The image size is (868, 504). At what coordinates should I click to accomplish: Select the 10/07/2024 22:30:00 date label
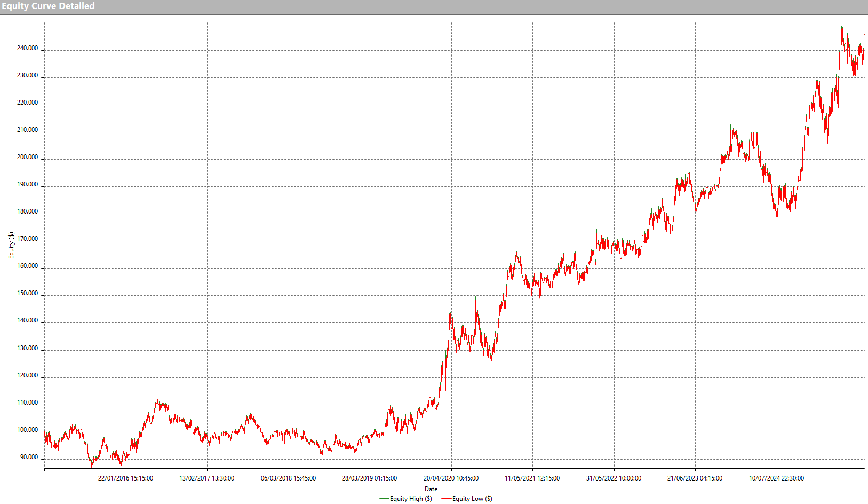click(x=776, y=478)
